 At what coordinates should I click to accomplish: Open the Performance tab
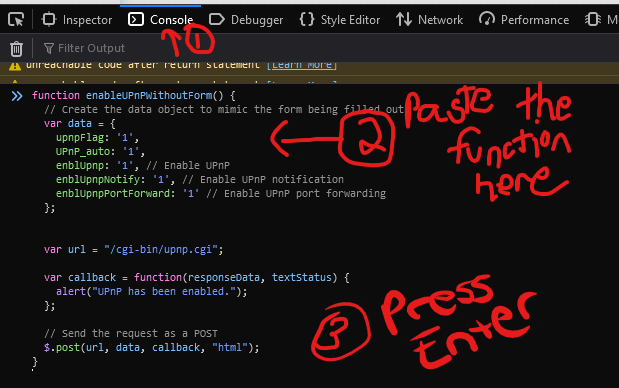coord(524,20)
